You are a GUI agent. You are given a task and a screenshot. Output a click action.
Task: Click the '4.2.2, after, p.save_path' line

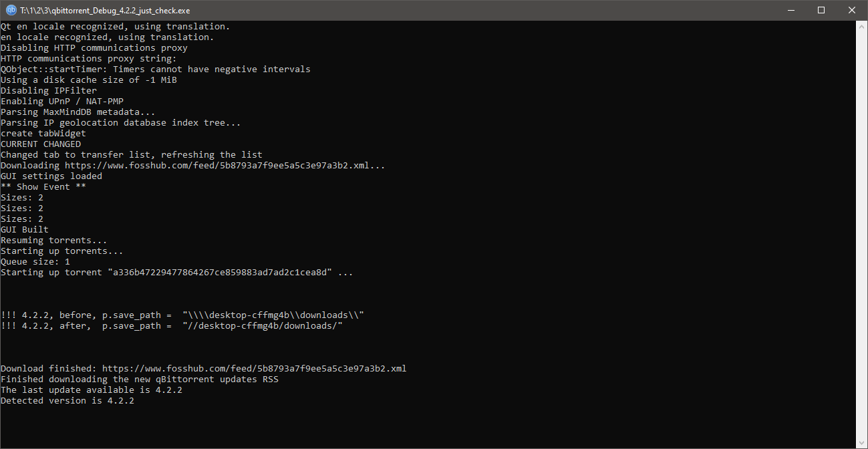(172, 326)
